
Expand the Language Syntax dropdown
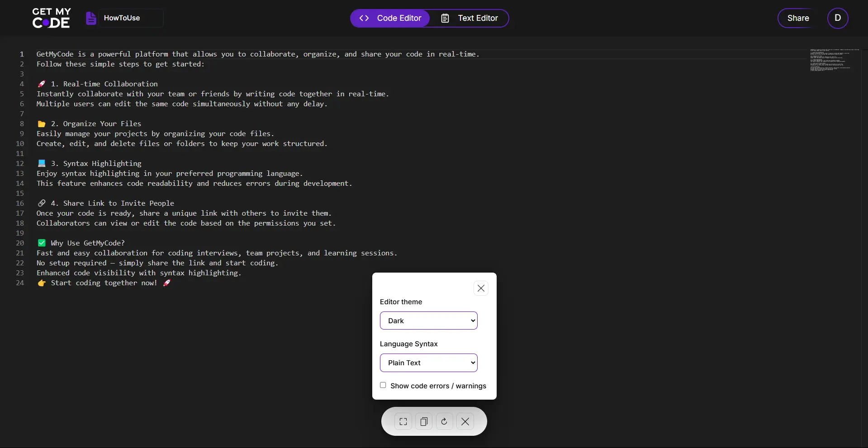pyautogui.click(x=428, y=363)
